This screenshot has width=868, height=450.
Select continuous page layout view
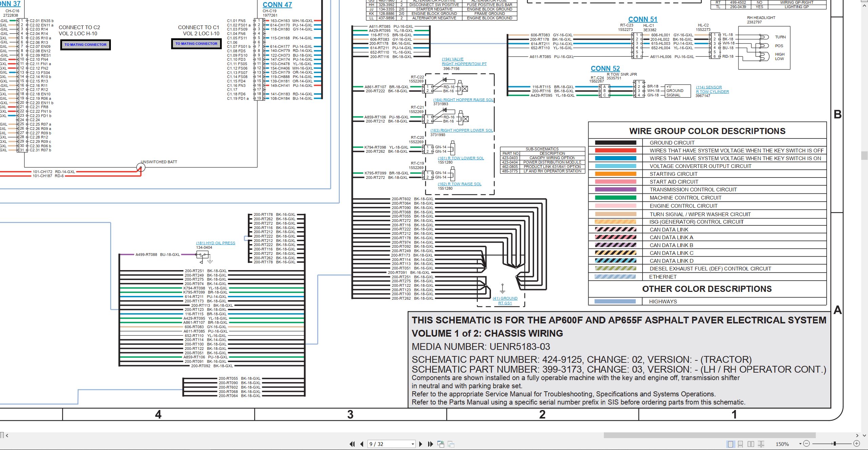tap(741, 444)
